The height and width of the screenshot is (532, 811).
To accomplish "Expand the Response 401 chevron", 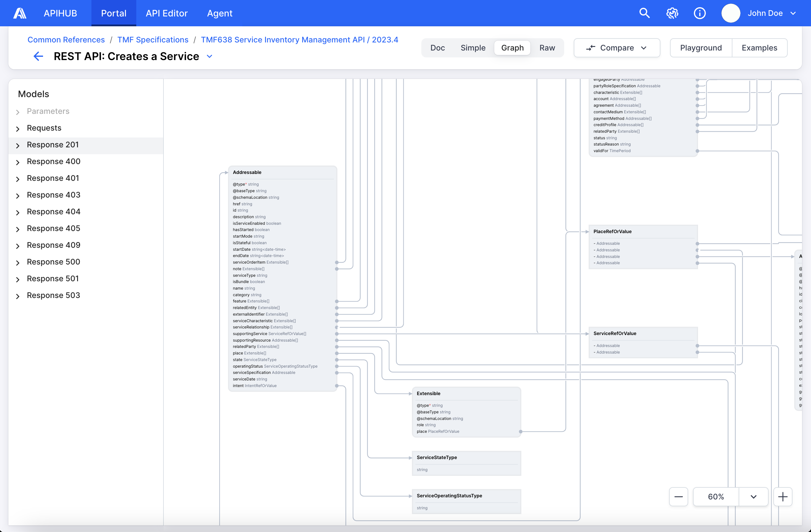I will point(18,179).
